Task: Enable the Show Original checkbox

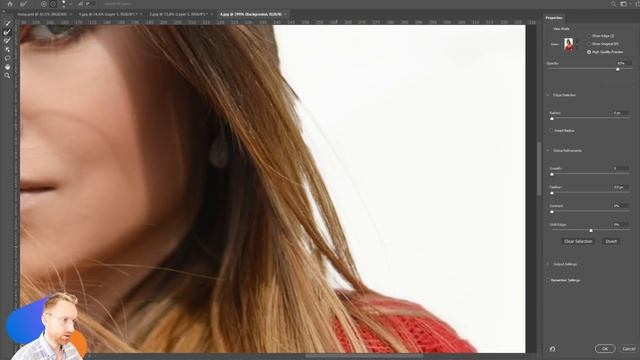Action: point(589,44)
